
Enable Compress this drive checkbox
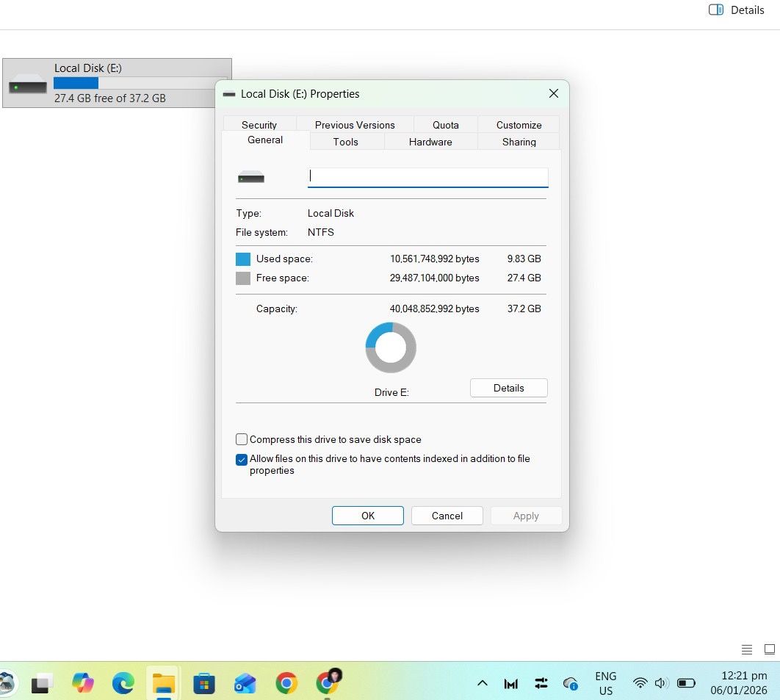[241, 439]
